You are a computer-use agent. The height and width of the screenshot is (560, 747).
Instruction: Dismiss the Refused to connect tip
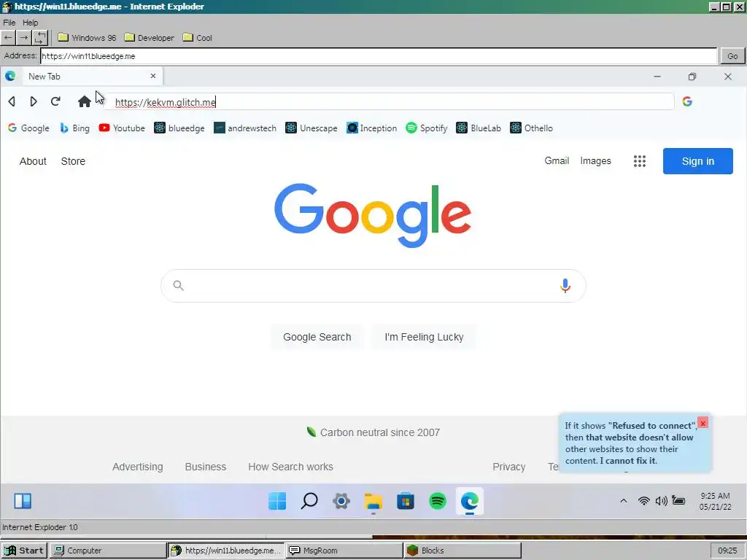[x=703, y=423]
